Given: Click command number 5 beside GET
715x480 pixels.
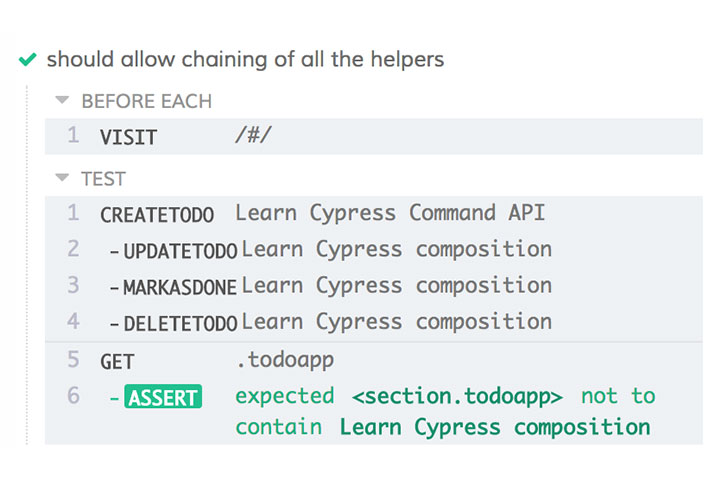Looking at the screenshot, I should point(73,359).
